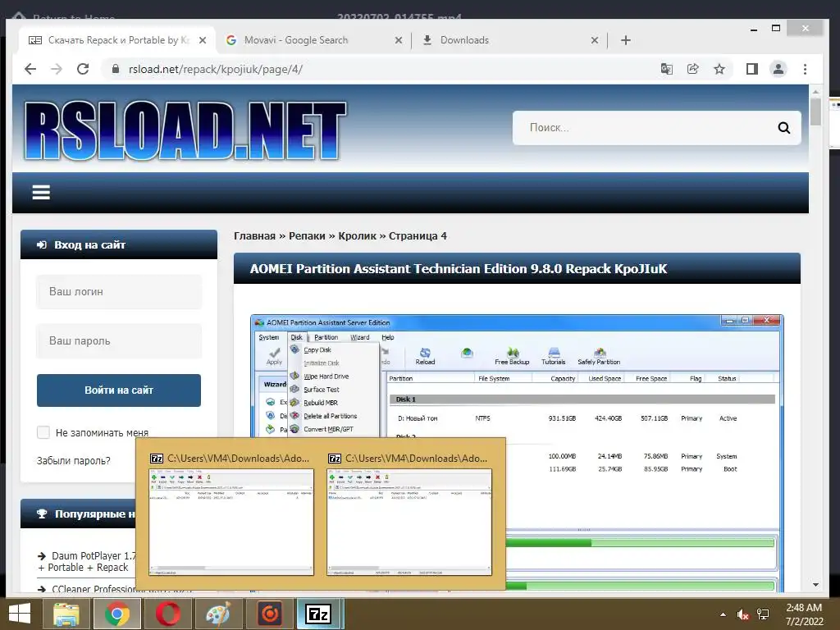Viewport: 840px width, 630px height.
Task: Open a new browser tab
Action: pos(625,40)
